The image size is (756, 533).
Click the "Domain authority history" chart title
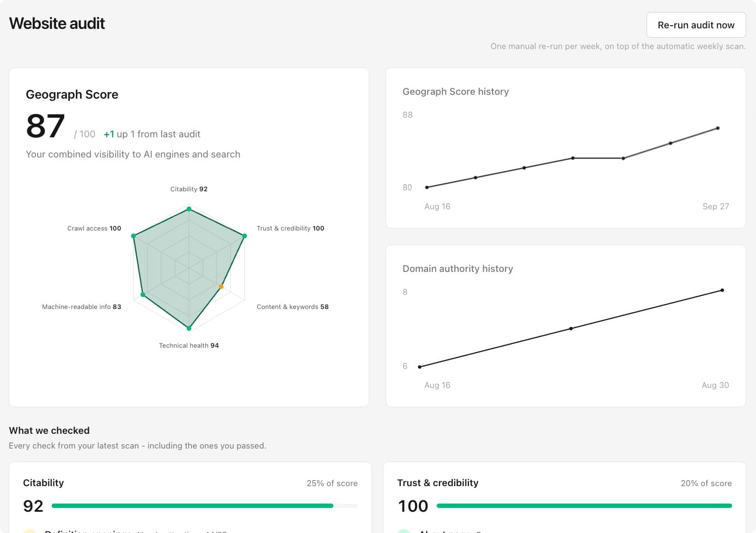point(458,269)
